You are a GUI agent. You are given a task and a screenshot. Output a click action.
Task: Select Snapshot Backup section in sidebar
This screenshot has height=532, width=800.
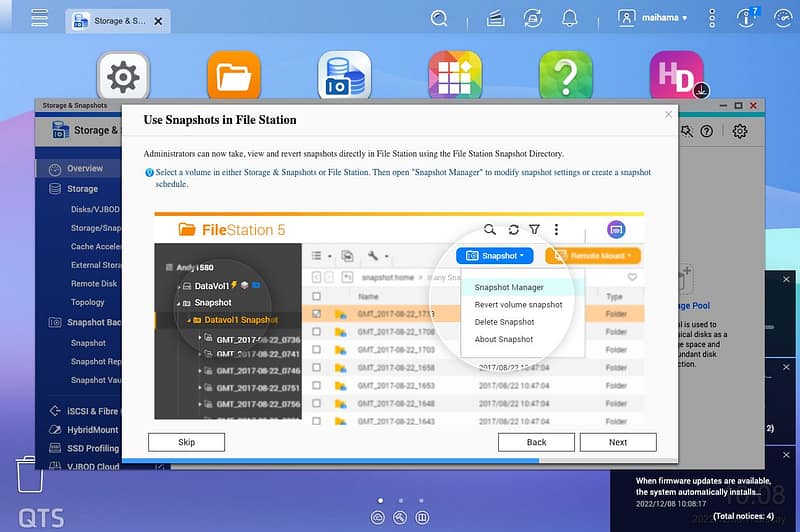[84, 322]
